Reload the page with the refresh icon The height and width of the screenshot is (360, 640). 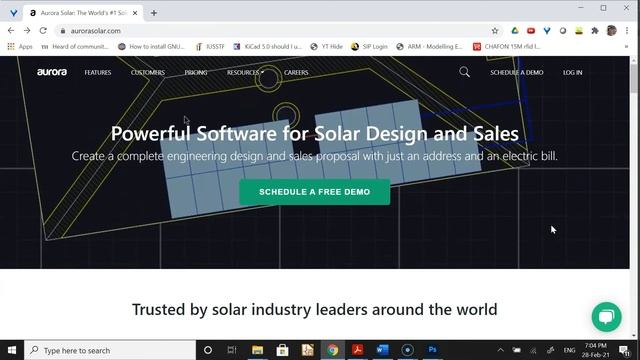point(43,31)
